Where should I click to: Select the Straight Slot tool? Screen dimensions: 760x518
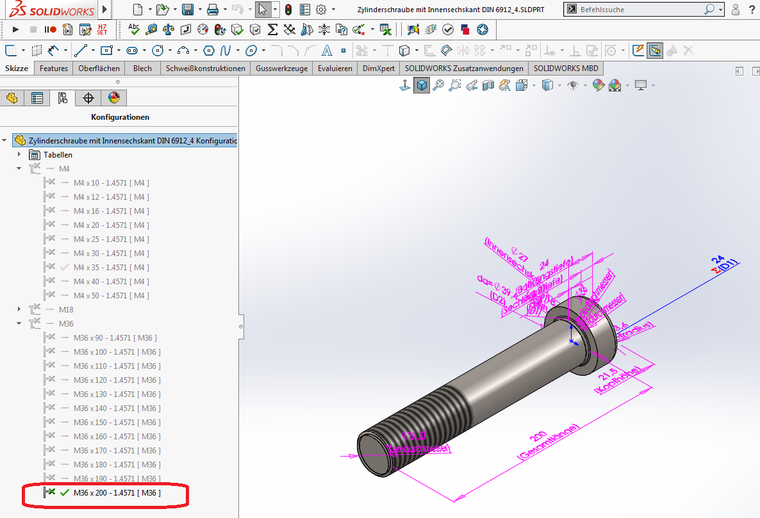coord(132,50)
